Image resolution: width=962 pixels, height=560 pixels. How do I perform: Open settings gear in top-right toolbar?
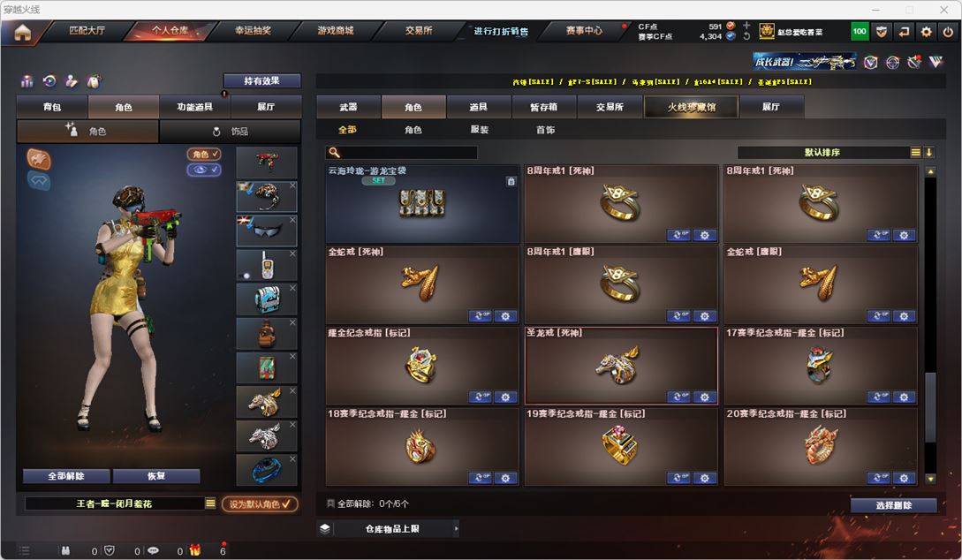(x=926, y=31)
